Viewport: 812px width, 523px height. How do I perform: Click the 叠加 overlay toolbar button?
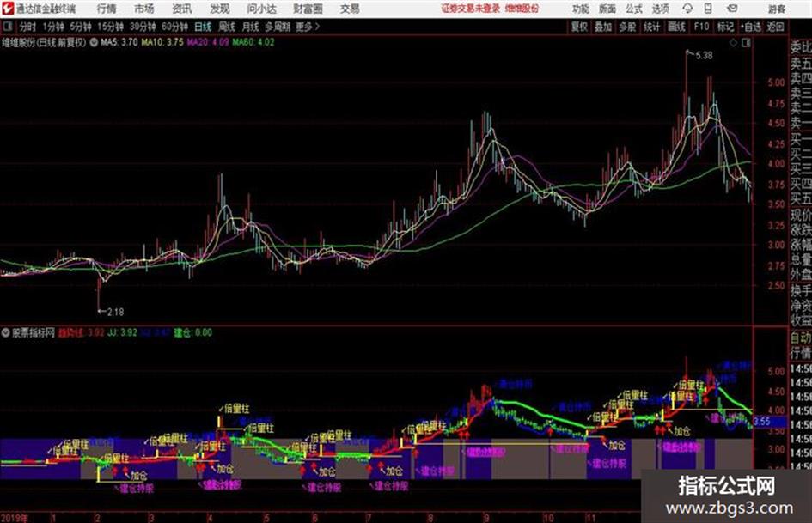coord(603,27)
